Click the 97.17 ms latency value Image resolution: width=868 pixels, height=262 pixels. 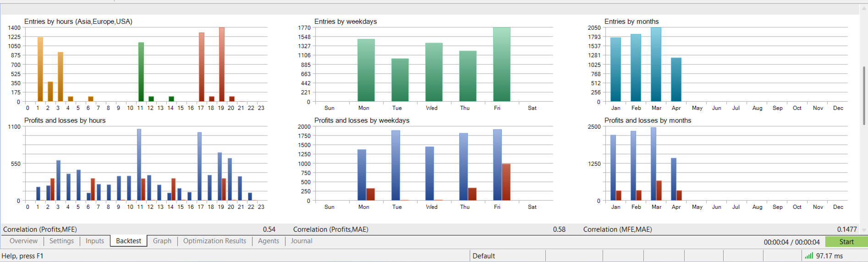coord(830,256)
